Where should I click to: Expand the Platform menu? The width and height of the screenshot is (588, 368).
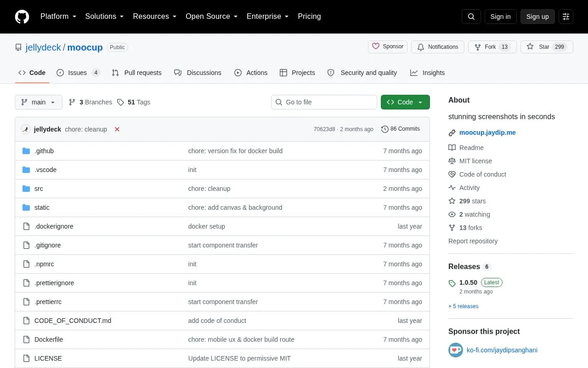click(58, 17)
